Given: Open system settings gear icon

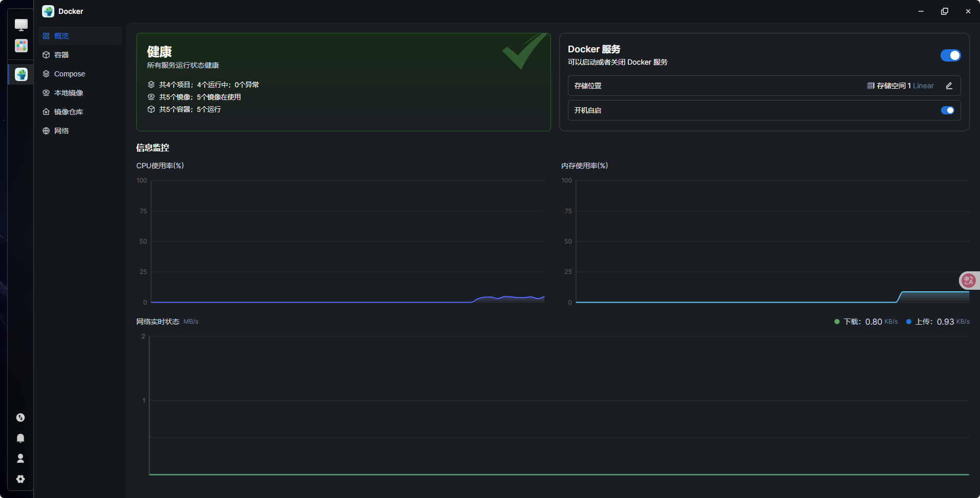Looking at the screenshot, I should pyautogui.click(x=21, y=479).
